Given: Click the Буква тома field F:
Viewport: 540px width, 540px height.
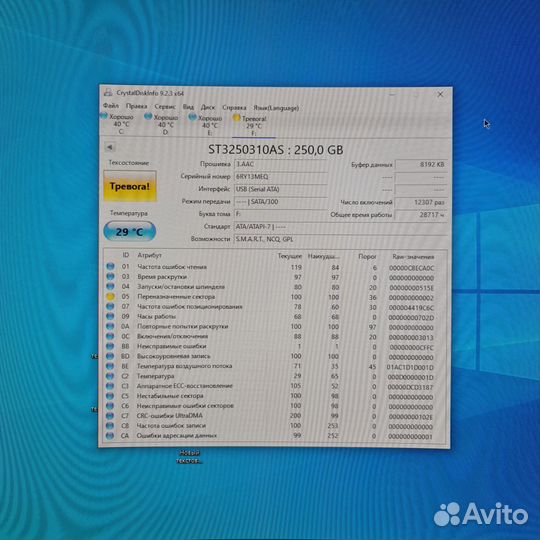Looking at the screenshot, I should coord(280,214).
